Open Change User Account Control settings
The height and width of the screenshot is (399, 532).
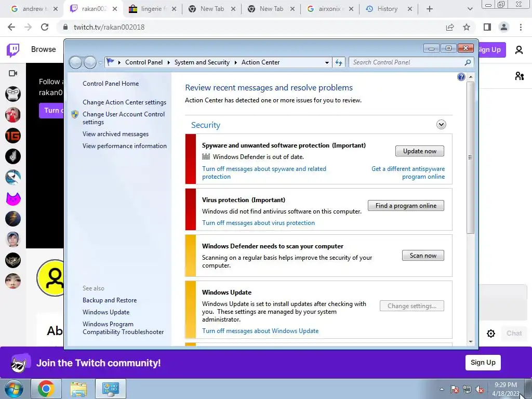124,118
